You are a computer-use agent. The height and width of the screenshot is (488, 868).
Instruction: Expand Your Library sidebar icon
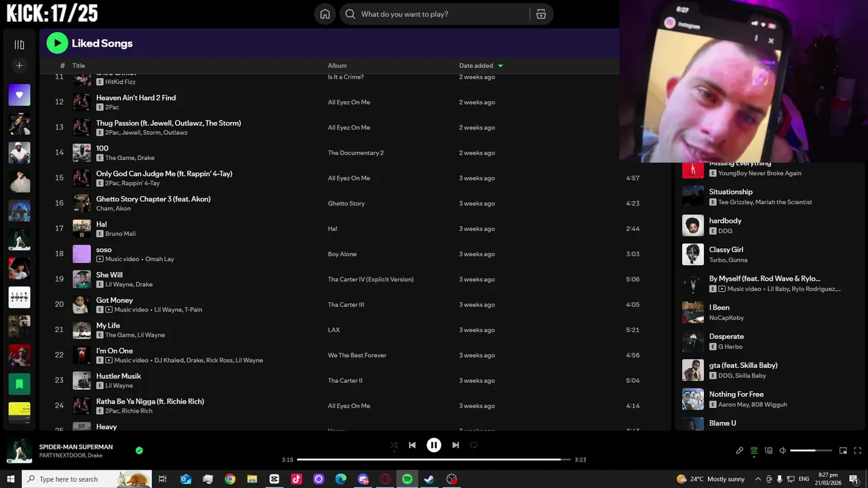(x=19, y=45)
